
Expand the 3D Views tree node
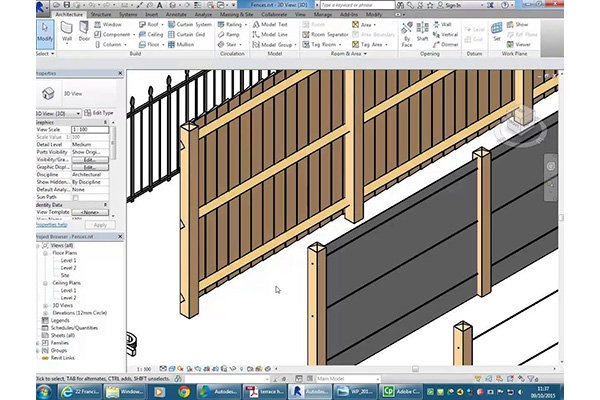(45, 306)
